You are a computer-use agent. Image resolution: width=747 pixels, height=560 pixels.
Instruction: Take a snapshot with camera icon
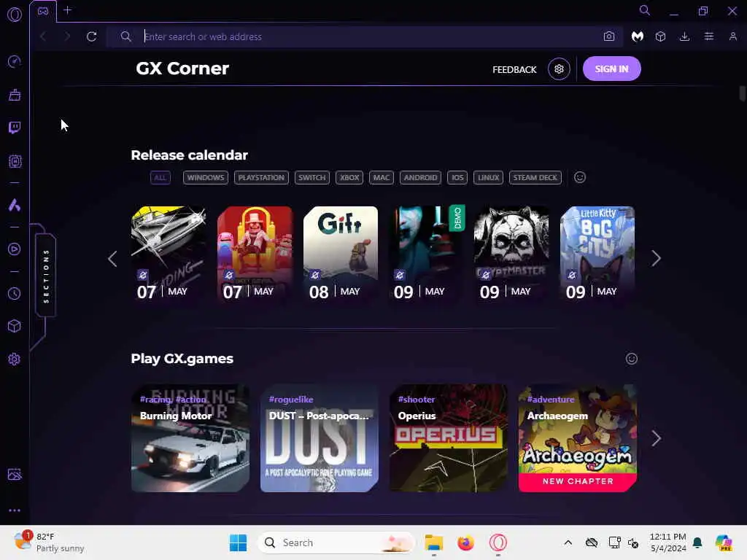point(609,36)
